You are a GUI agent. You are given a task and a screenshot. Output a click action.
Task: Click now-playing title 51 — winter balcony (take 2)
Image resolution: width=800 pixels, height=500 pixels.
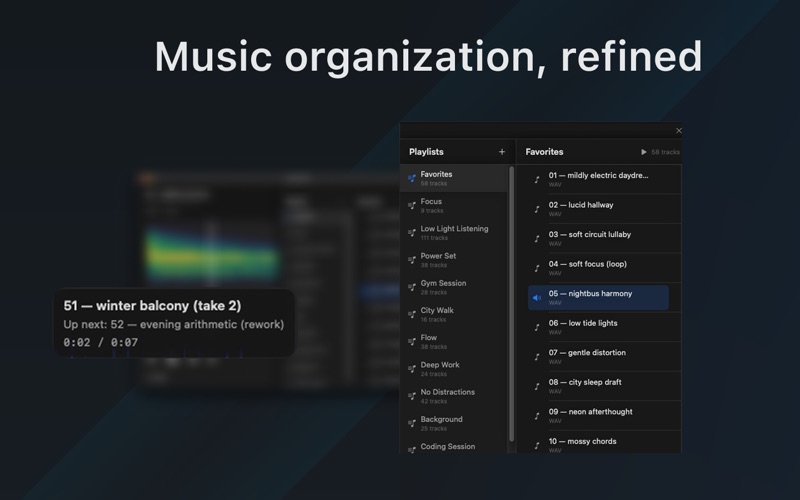tap(152, 306)
